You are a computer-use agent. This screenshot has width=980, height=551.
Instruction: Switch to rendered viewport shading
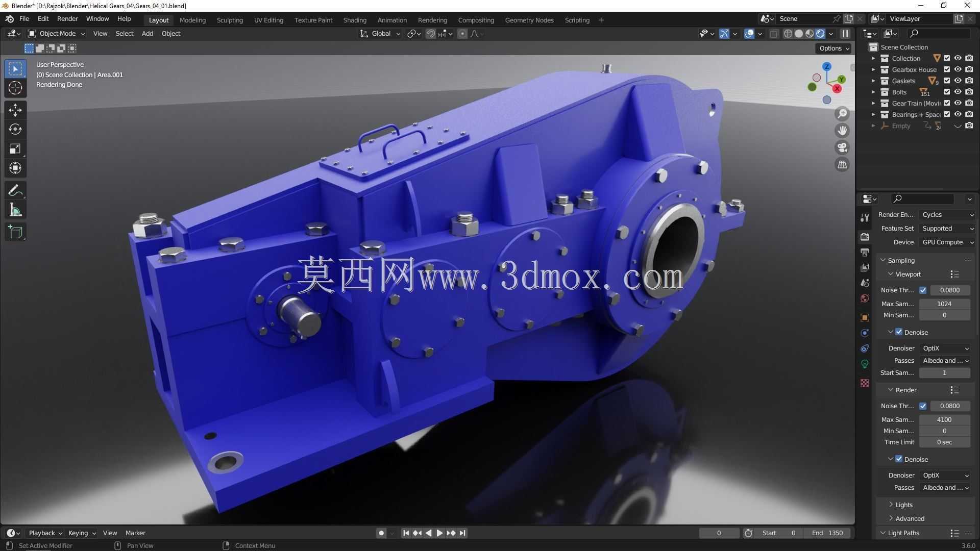820,34
